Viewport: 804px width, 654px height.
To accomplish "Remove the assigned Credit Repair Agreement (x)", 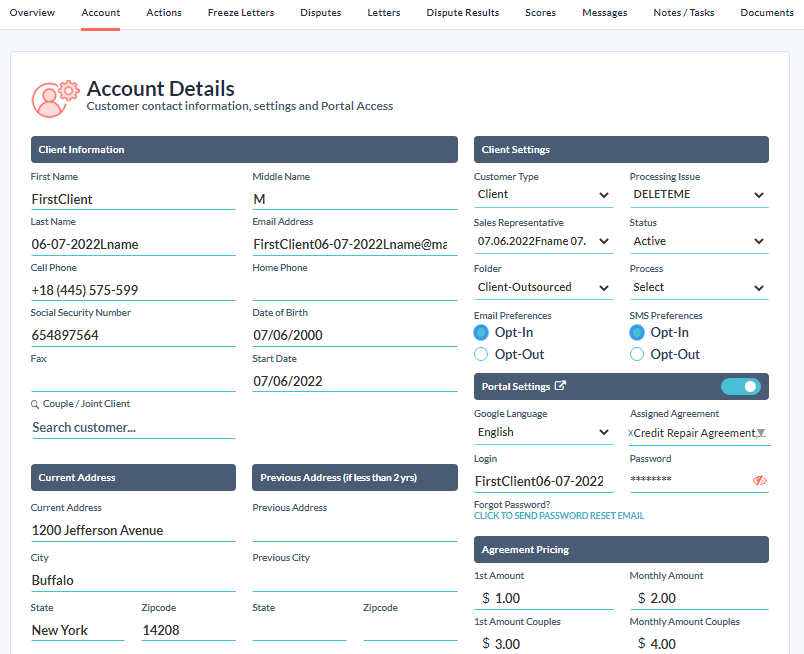I will coord(630,433).
